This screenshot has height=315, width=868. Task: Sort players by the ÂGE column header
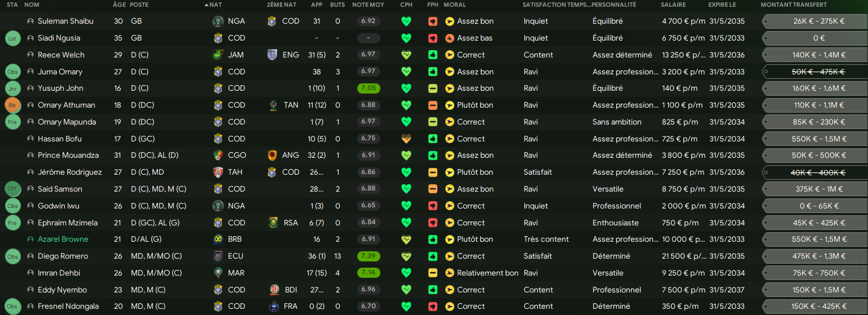(x=119, y=5)
